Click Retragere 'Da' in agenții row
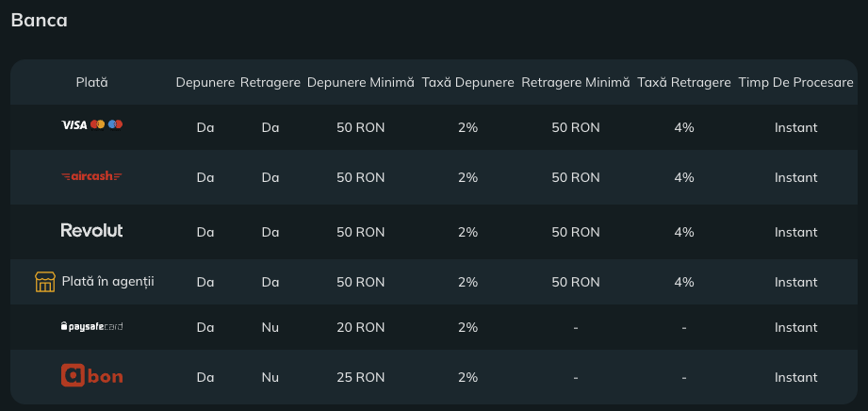This screenshot has height=411, width=868. click(270, 282)
